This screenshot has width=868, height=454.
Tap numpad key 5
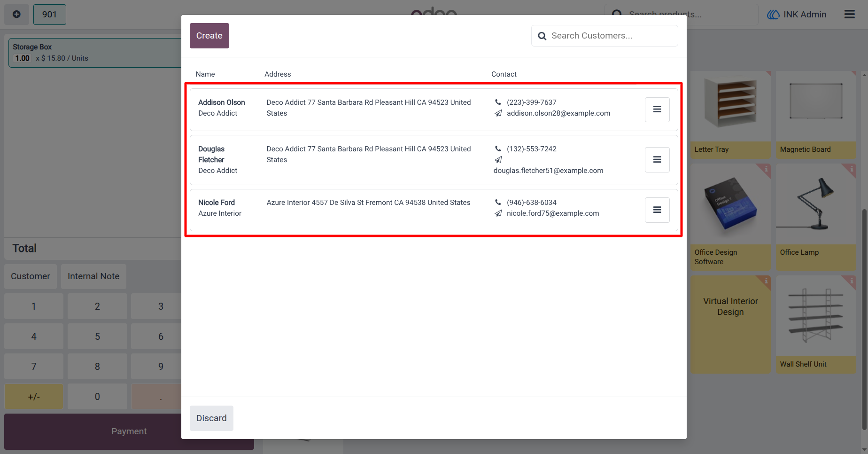pos(97,337)
